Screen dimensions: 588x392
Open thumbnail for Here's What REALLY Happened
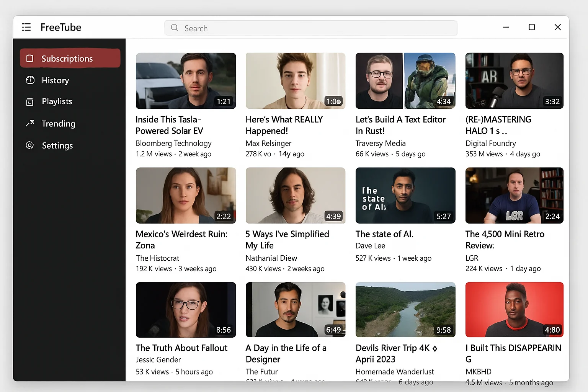296,81
